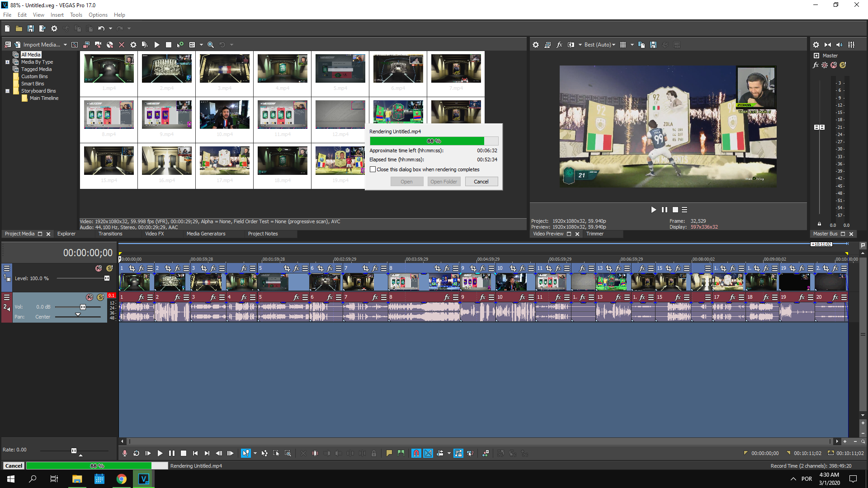Viewport: 868px width, 488px height.
Task: Open the overlays dropdown arrow in preview
Action: coord(632,45)
